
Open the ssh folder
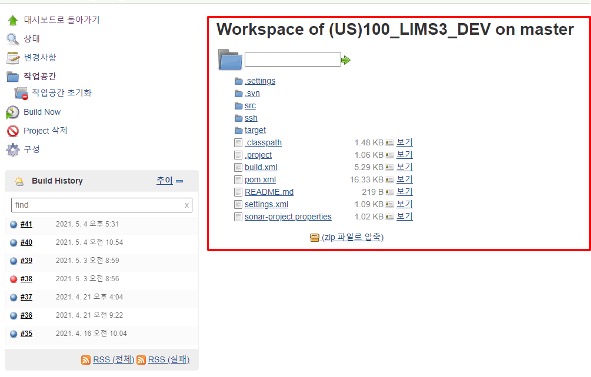click(251, 118)
